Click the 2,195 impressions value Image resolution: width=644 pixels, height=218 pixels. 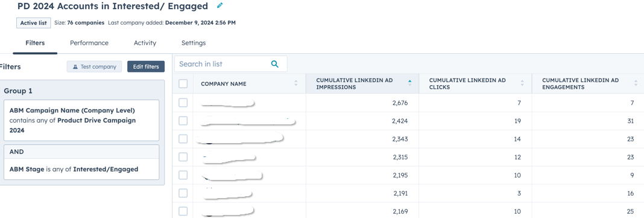pos(400,175)
